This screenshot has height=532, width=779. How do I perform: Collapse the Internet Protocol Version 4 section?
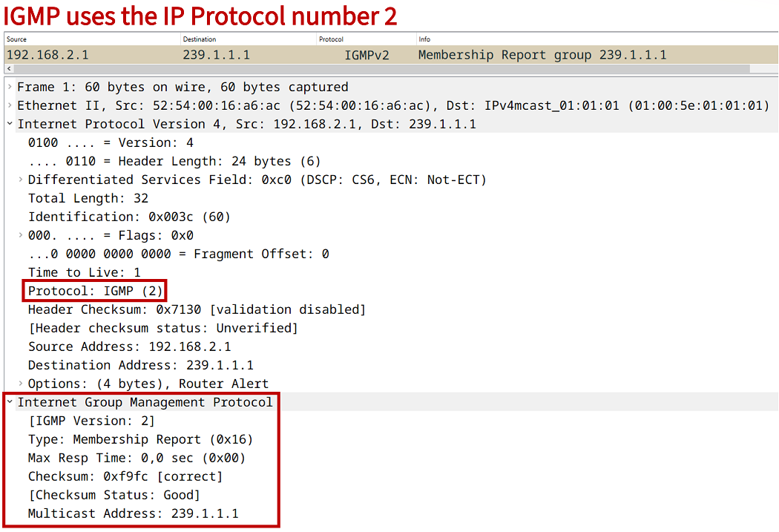tap(10, 125)
